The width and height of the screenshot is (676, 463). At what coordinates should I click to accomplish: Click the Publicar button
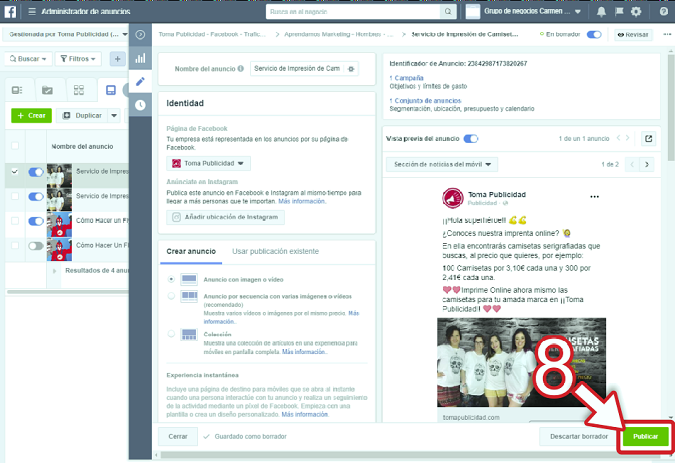click(x=645, y=437)
